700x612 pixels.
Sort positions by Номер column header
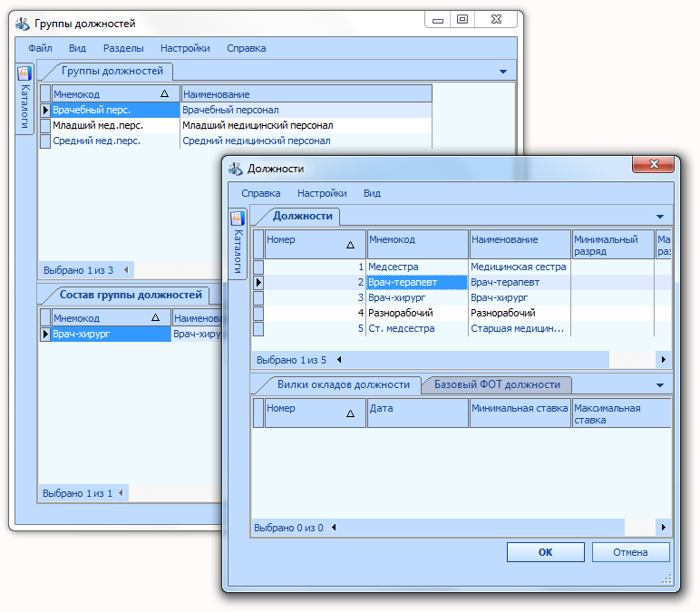316,244
